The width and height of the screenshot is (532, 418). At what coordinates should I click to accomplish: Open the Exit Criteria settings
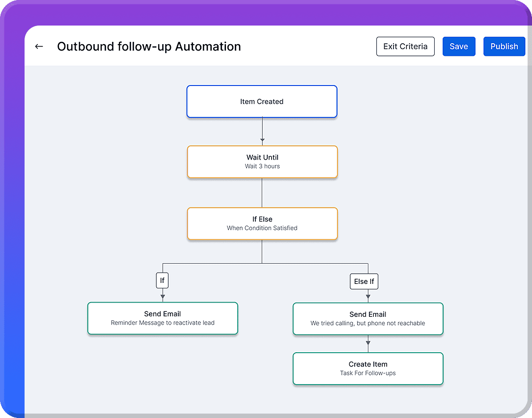pyautogui.click(x=405, y=47)
